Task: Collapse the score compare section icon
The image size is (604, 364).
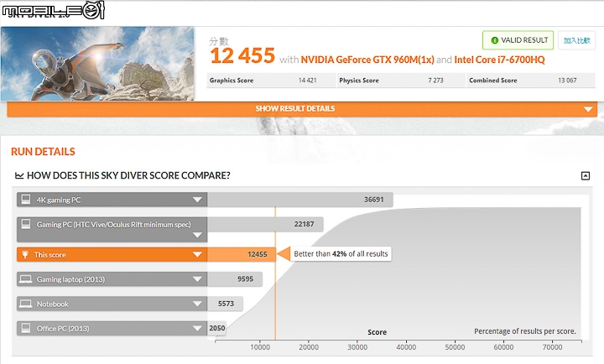Action: click(586, 176)
